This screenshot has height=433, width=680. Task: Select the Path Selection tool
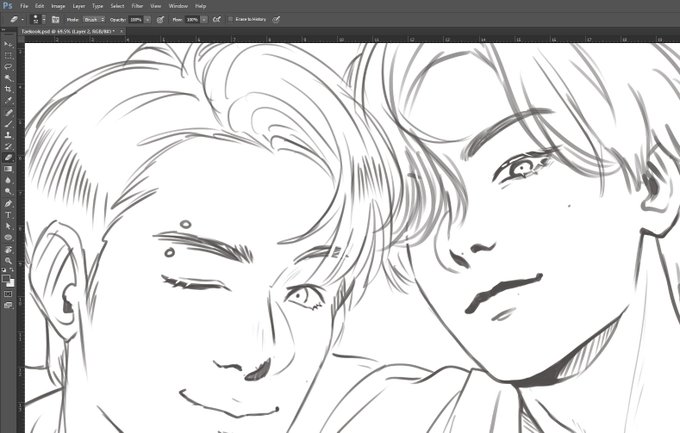[8, 226]
